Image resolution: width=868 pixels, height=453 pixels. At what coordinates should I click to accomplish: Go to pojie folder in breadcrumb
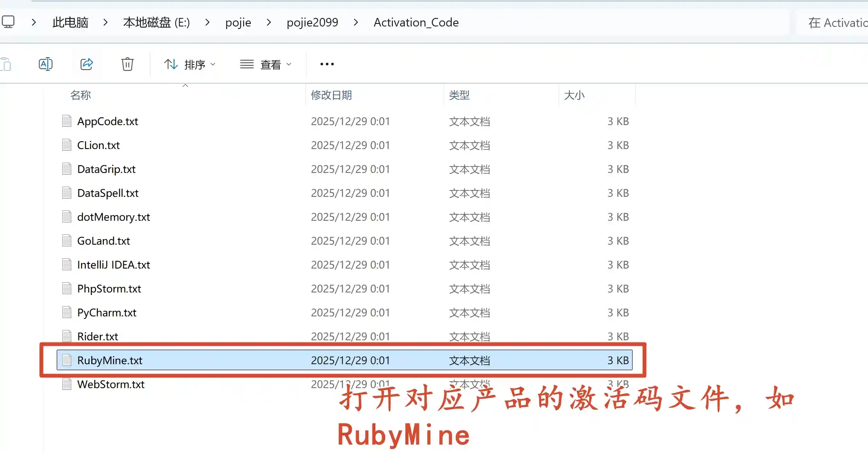(x=238, y=22)
